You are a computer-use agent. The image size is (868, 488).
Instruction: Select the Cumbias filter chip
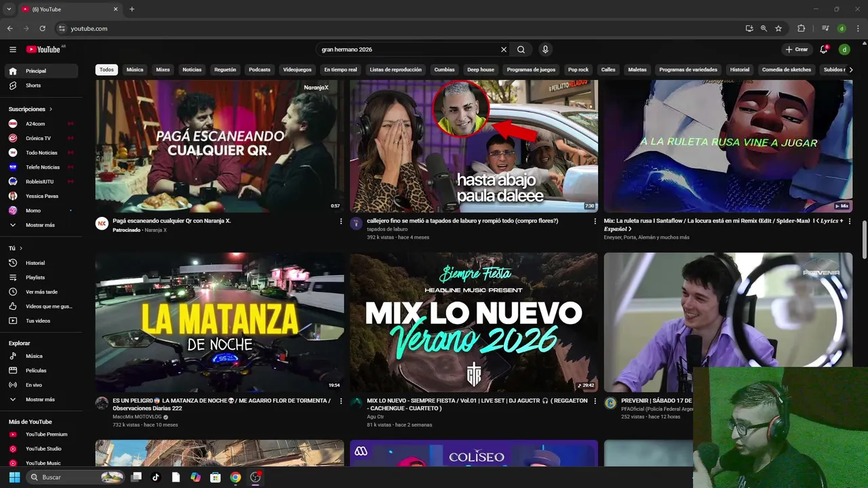point(444,70)
